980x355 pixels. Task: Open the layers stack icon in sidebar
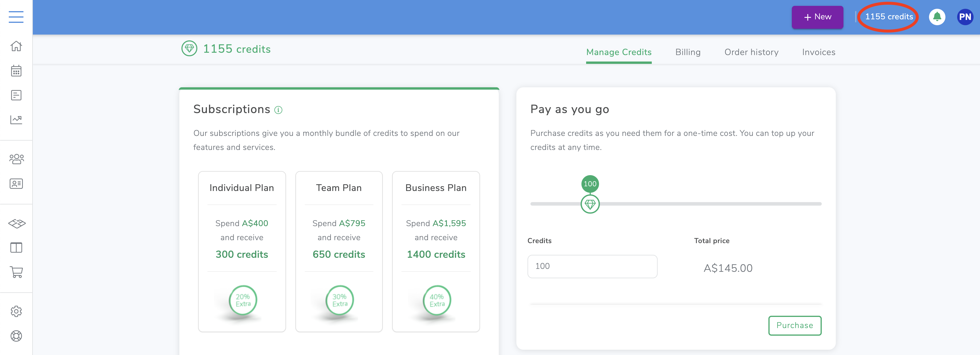pos(17,223)
